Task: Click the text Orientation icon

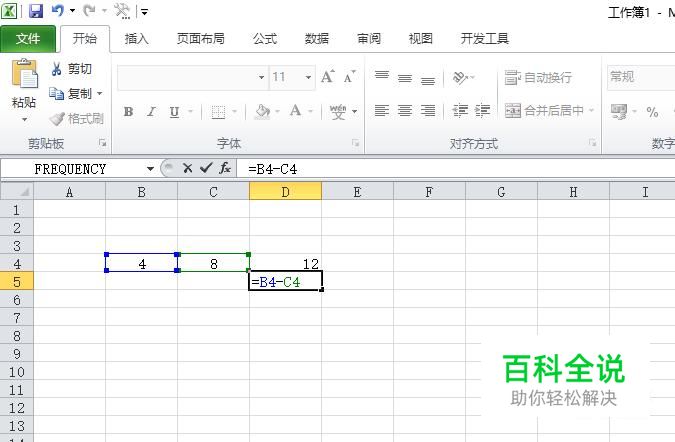Action: [x=460, y=77]
